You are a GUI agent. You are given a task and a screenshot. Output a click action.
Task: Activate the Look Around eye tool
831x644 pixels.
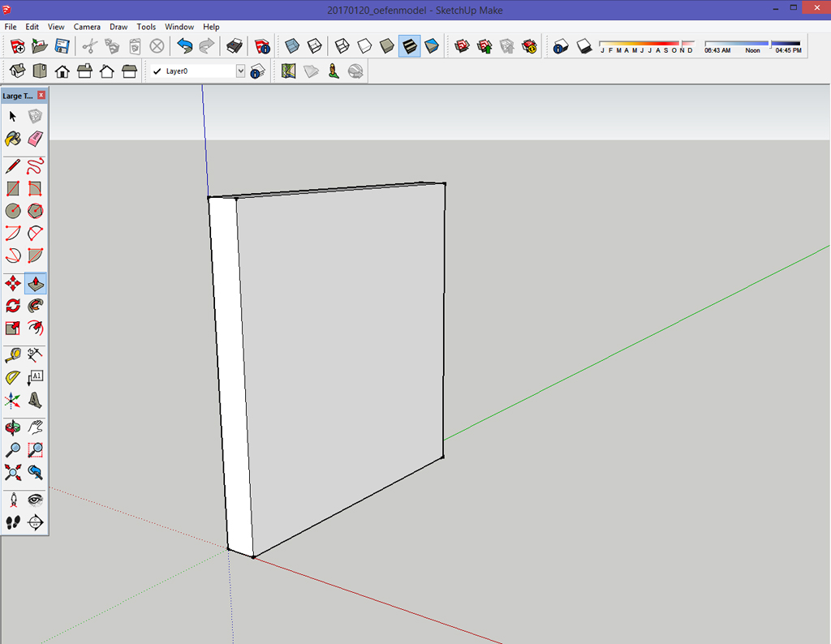35,500
